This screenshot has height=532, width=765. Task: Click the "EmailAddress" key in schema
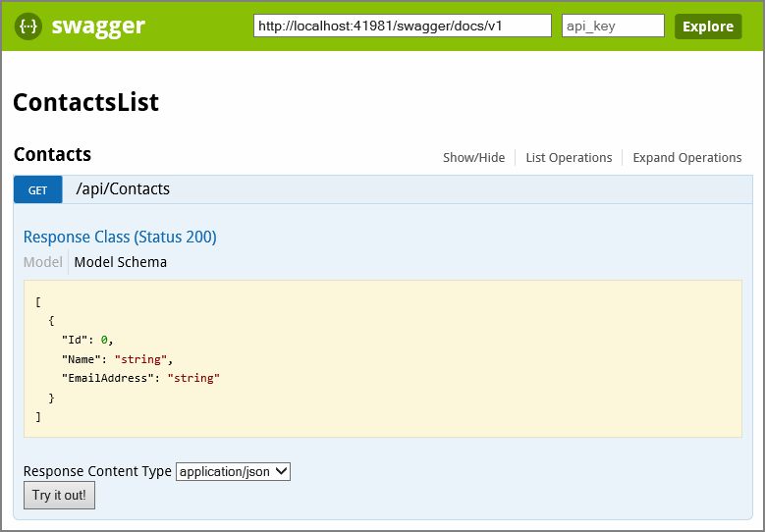(108, 378)
